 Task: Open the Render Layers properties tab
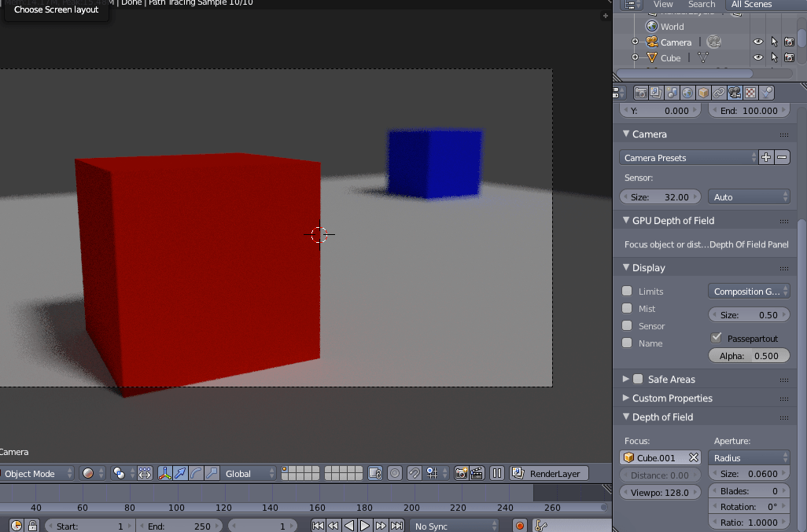pyautogui.click(x=656, y=92)
